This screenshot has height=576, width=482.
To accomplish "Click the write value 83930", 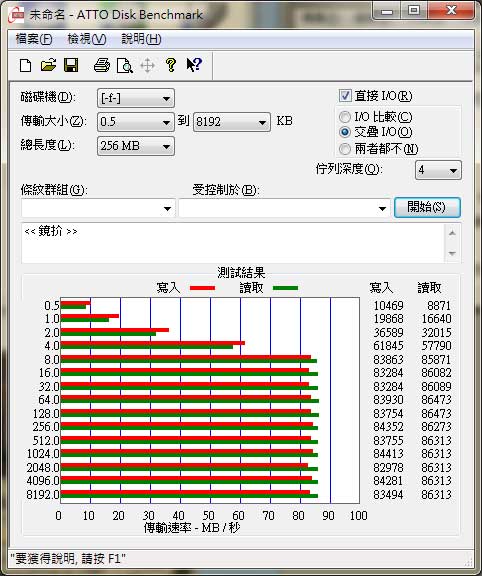I will (x=388, y=400).
